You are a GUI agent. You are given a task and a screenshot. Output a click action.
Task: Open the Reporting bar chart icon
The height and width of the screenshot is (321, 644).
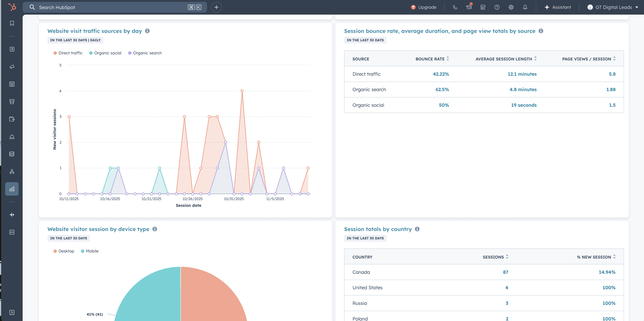click(x=12, y=189)
